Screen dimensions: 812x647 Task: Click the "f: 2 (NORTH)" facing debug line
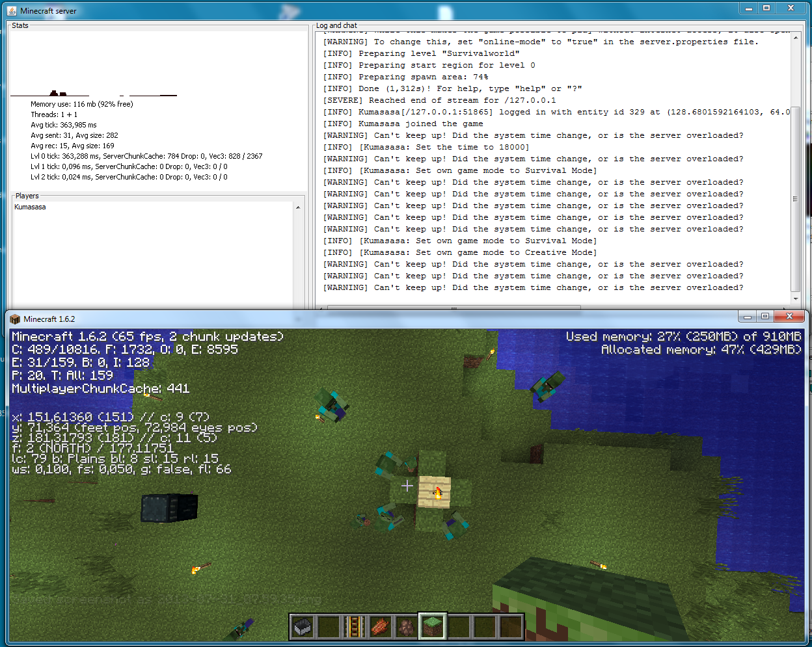pos(93,448)
